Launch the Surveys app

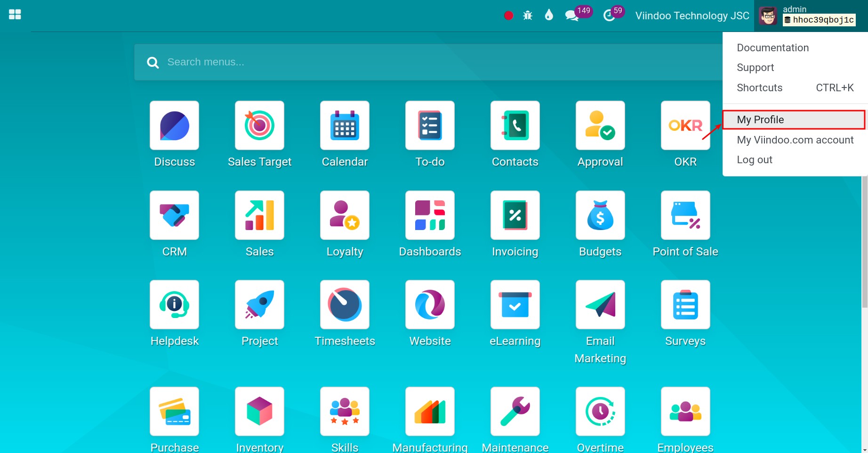pos(685,304)
